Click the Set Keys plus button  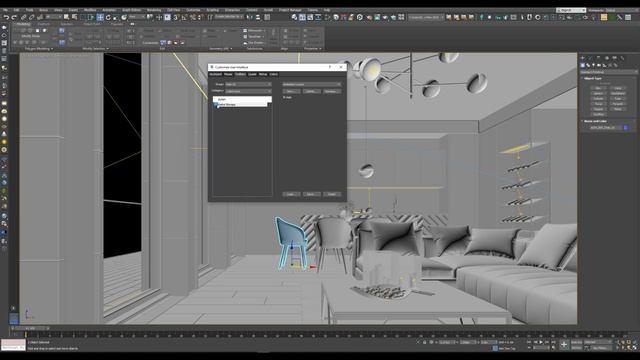564,345
